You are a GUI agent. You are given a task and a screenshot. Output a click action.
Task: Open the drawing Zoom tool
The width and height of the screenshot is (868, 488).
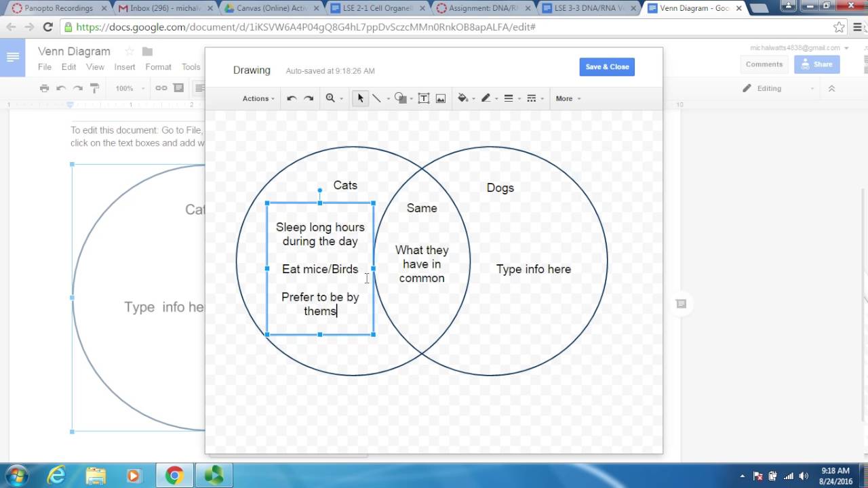point(331,98)
